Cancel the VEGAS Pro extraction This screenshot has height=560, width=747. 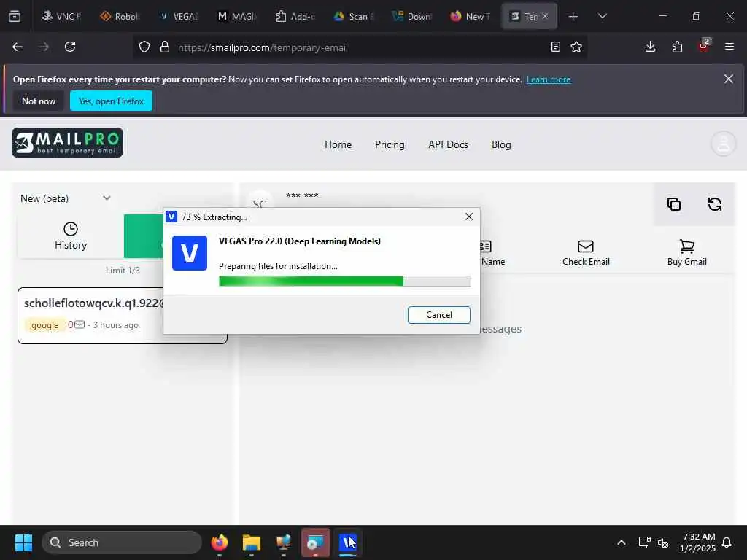(x=438, y=315)
